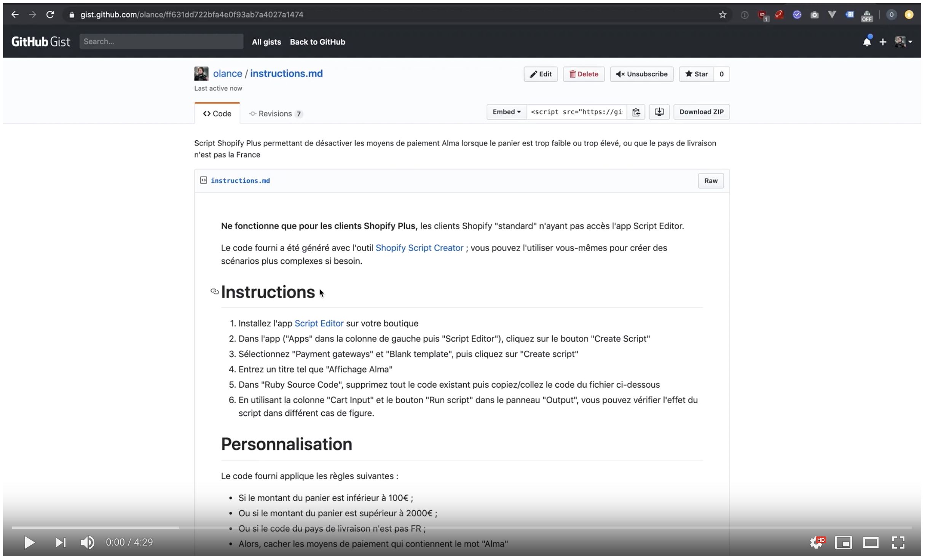This screenshot has height=560, width=925.
Task: Open the Embed dropdown
Action: click(507, 112)
